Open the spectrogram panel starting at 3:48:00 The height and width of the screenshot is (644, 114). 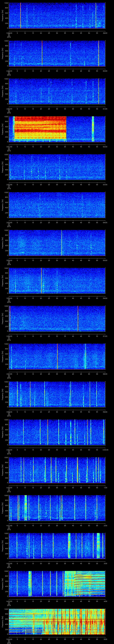[57, 16]
